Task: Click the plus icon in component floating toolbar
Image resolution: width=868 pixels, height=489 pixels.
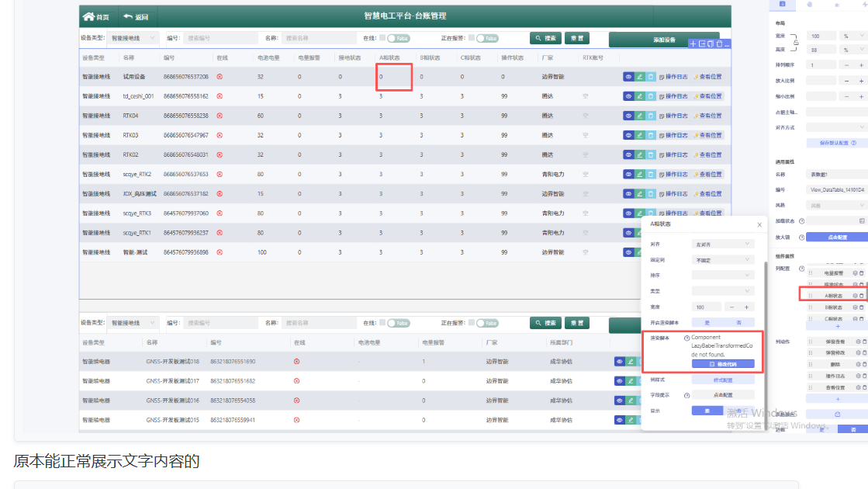Action: (693, 44)
